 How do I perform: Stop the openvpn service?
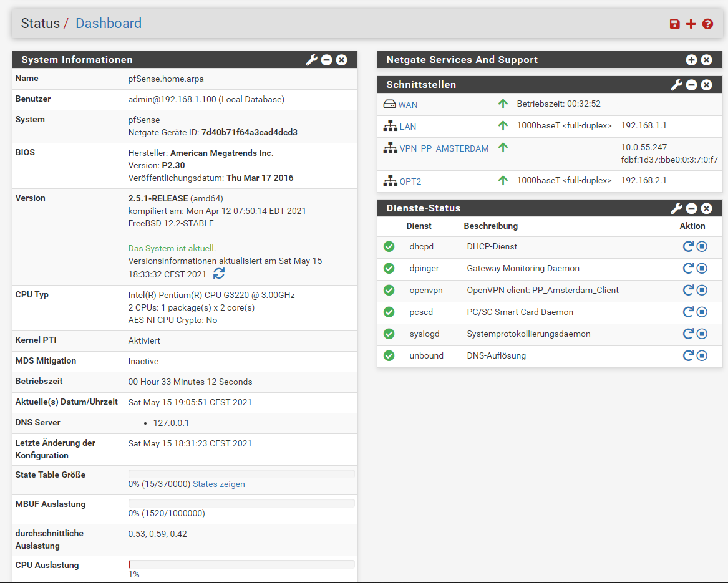coord(702,291)
